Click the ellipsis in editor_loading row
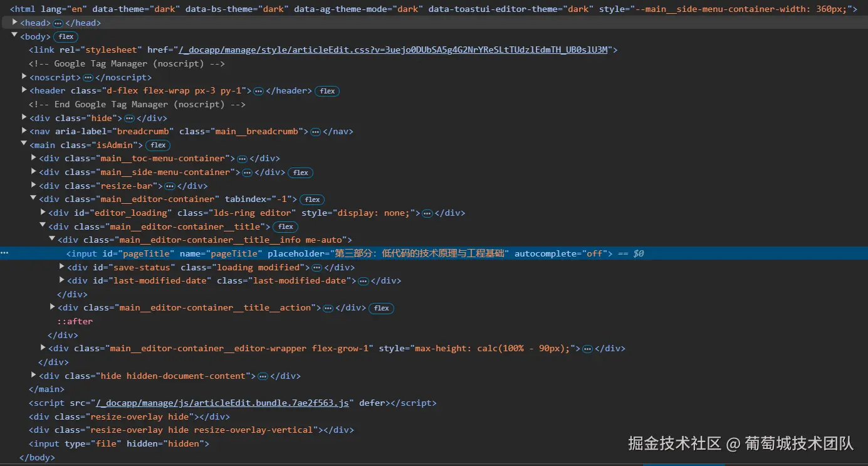The width and height of the screenshot is (868, 466). pos(427,213)
